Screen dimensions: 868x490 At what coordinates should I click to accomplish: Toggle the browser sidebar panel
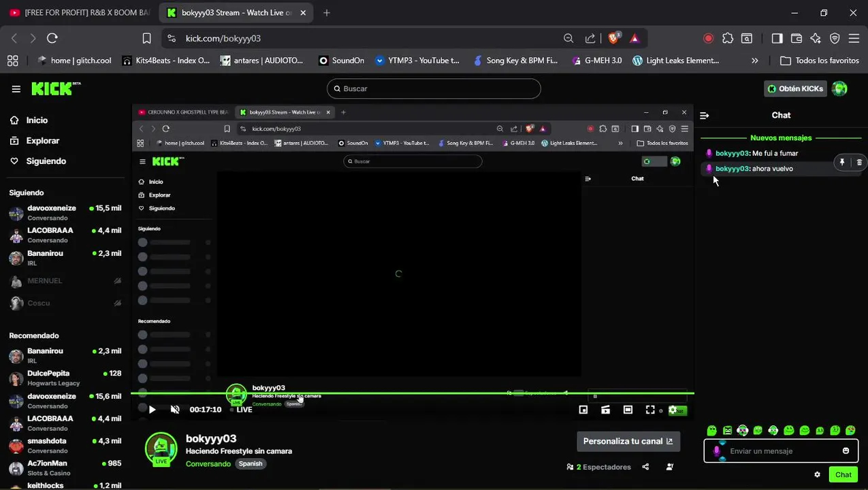[777, 38]
